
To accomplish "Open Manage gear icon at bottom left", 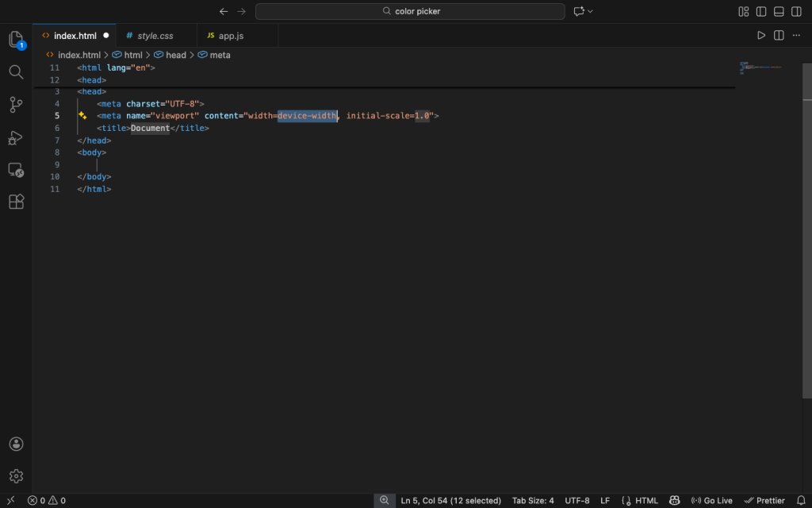I will tap(16, 476).
